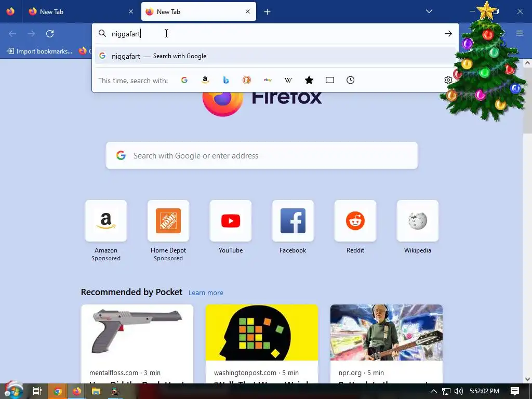The height and width of the screenshot is (399, 532).
Task: Click the Go arrow in the address bar
Action: tap(448, 34)
